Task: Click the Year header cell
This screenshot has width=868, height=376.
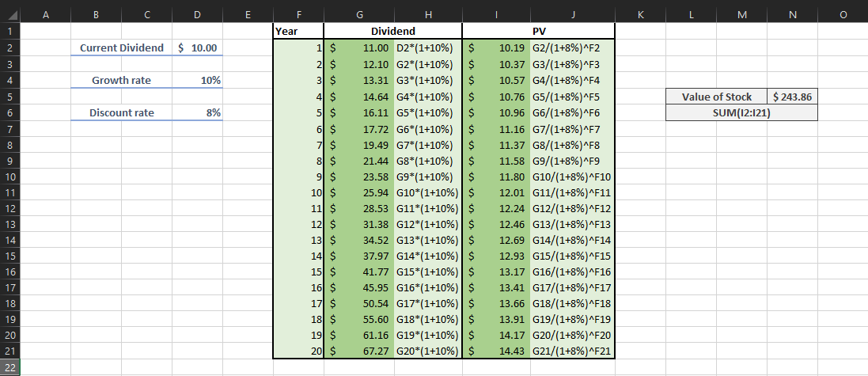Action: point(298,31)
